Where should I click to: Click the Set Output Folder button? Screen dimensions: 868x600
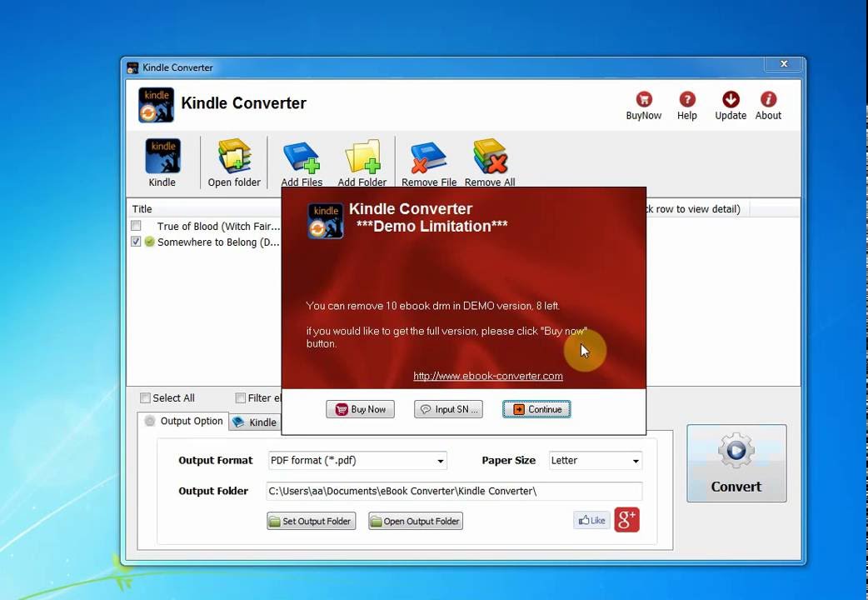point(311,521)
